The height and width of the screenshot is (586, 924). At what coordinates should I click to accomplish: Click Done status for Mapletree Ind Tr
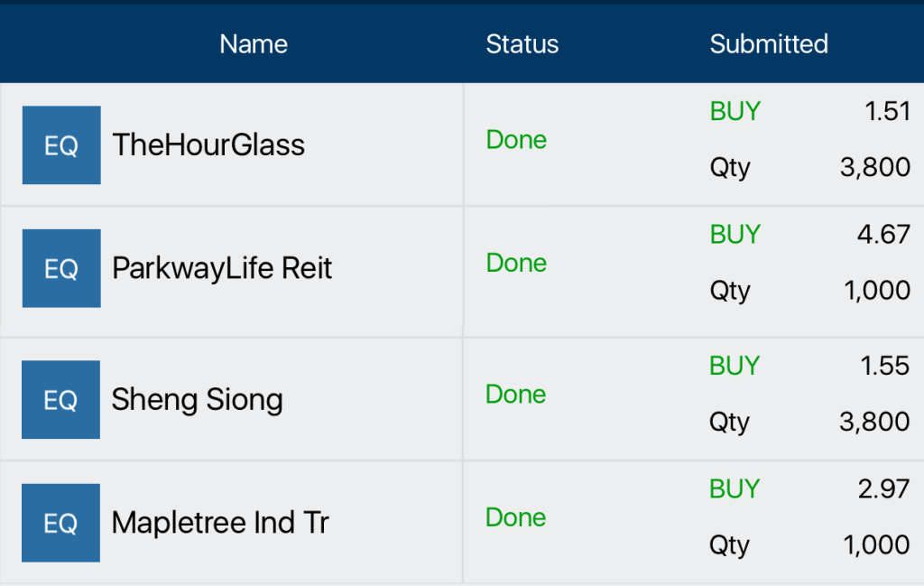pyautogui.click(x=515, y=517)
